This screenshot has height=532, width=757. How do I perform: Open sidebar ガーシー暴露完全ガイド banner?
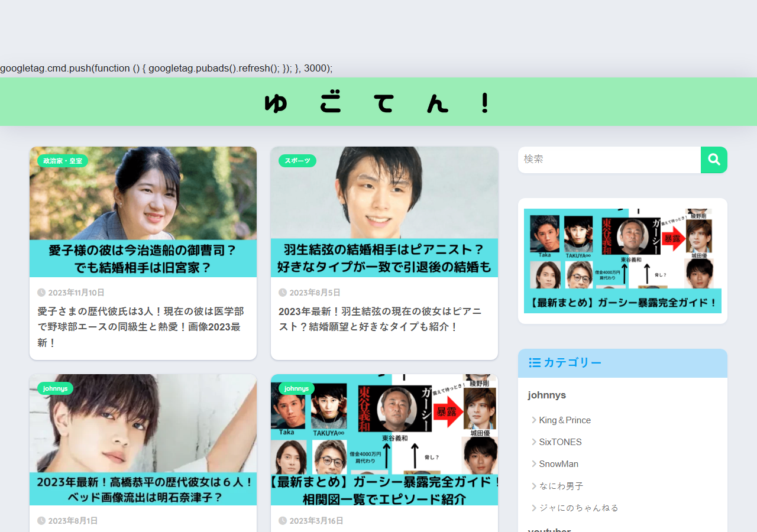[x=623, y=261]
